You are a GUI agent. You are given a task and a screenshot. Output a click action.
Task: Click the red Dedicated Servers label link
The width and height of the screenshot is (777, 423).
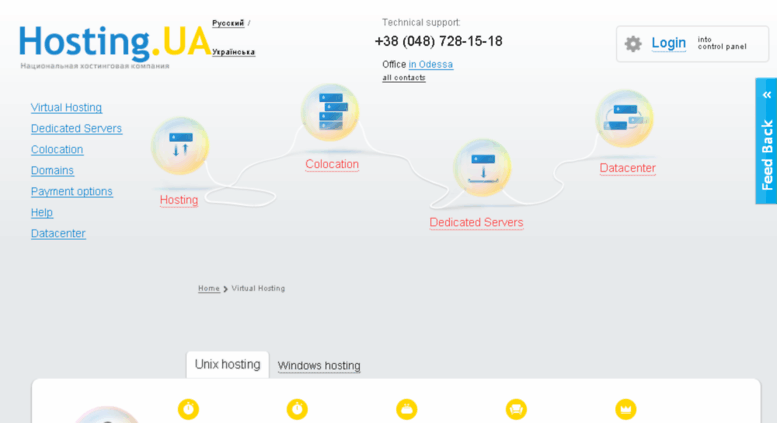pyautogui.click(x=476, y=222)
